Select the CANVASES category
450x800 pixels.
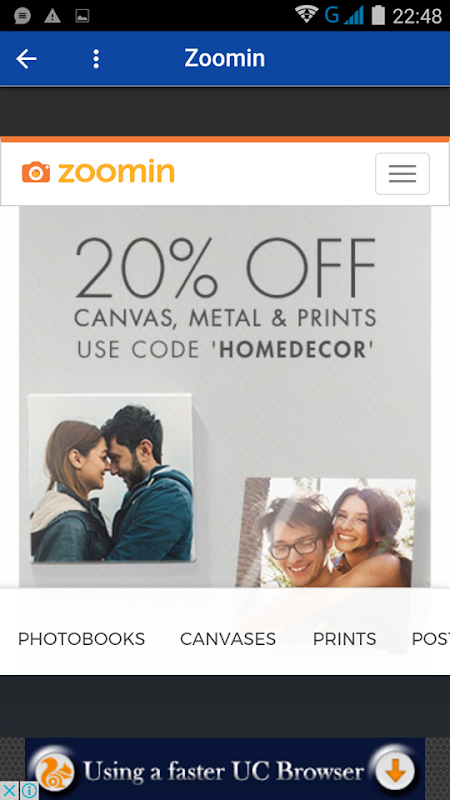click(x=228, y=639)
